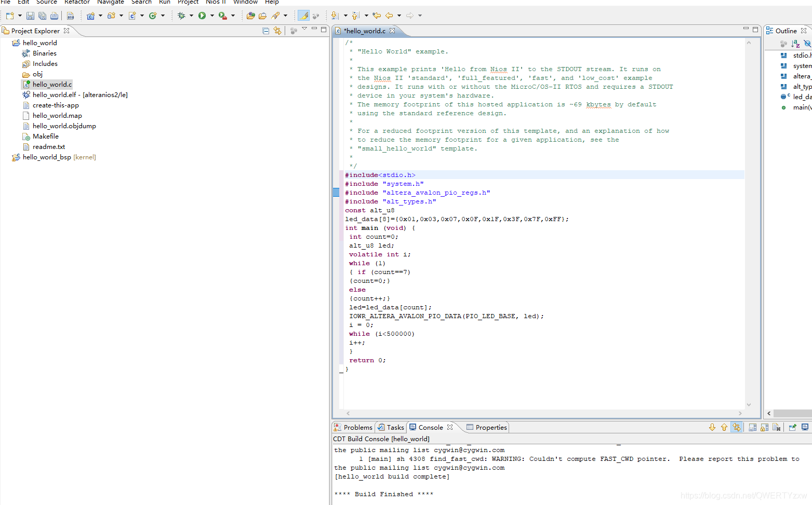812x505 pixels.
Task: Close the hello_world.c editor tab
Action: coord(392,31)
